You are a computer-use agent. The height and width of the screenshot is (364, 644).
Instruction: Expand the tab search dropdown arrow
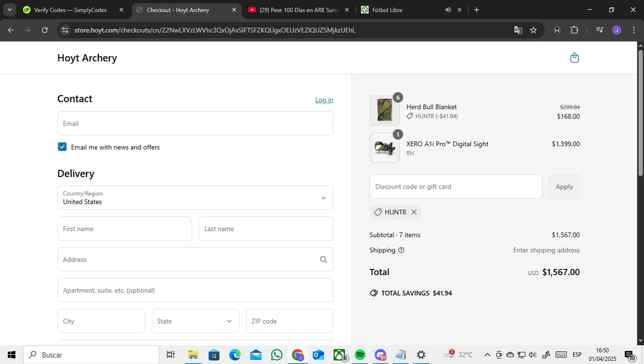coord(9,10)
